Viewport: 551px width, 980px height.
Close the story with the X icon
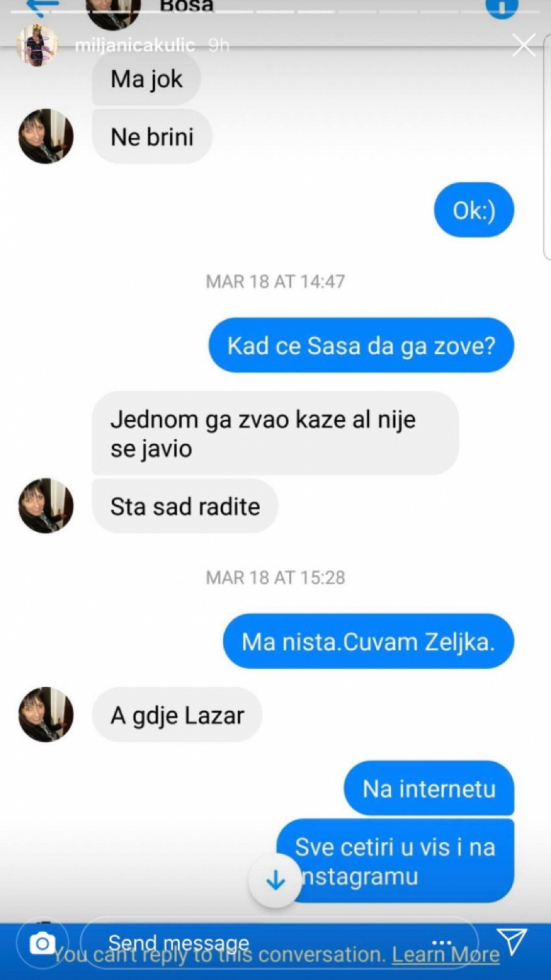523,45
